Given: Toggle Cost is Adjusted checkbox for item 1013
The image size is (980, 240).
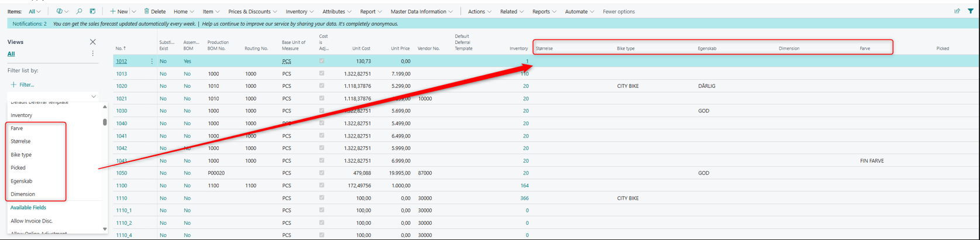Looking at the screenshot, I should click(x=321, y=74).
